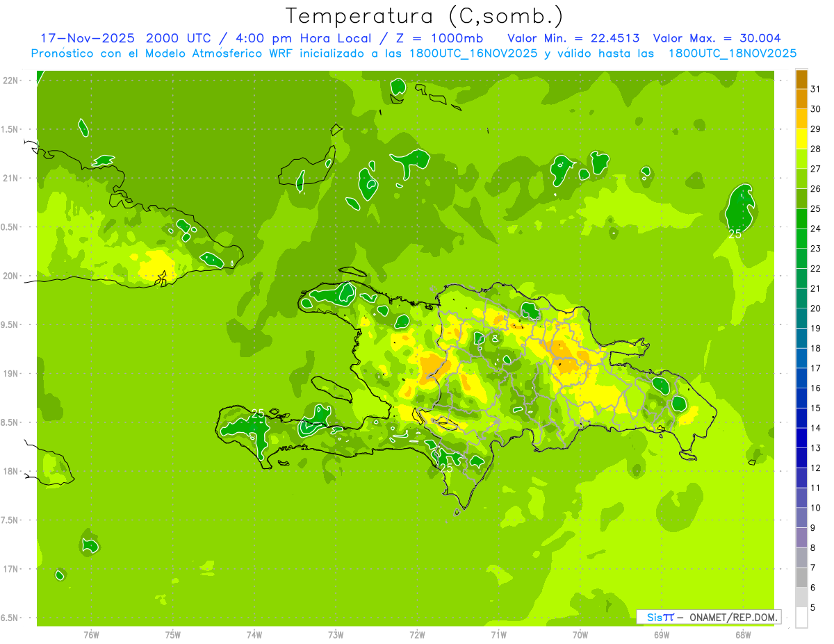This screenshot has width=834, height=644.
Task: Click the title "Temperatura (C,somb.)"
Action: (425, 15)
